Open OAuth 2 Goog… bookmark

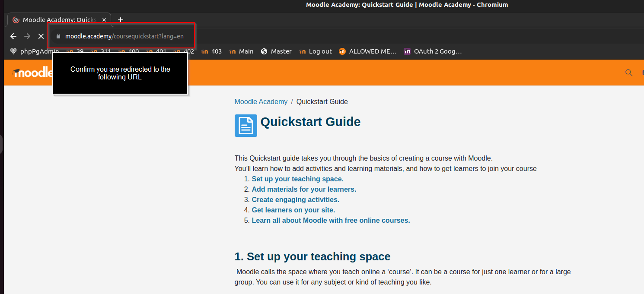433,51
